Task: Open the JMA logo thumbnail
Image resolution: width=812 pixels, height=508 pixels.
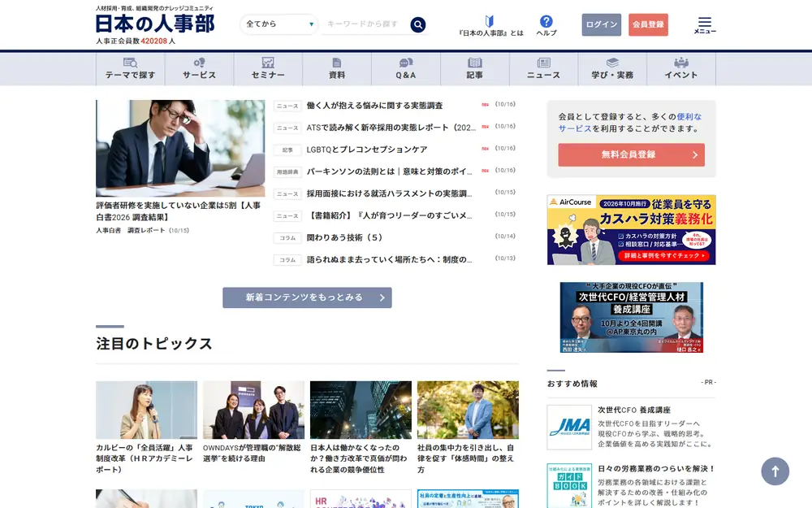Action: 569,428
